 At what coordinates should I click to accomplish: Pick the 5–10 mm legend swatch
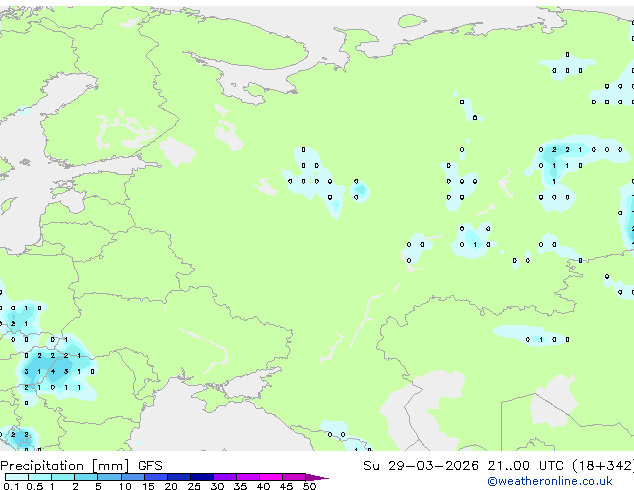click(109, 477)
